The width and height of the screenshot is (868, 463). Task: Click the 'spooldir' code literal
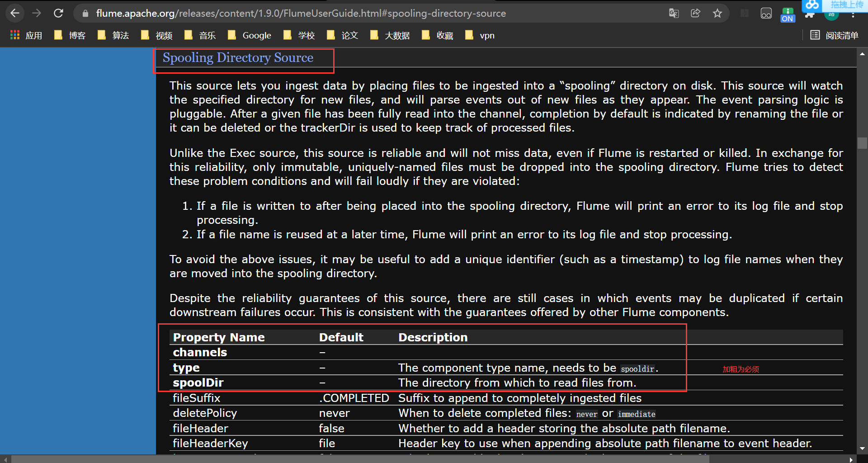[x=637, y=369]
